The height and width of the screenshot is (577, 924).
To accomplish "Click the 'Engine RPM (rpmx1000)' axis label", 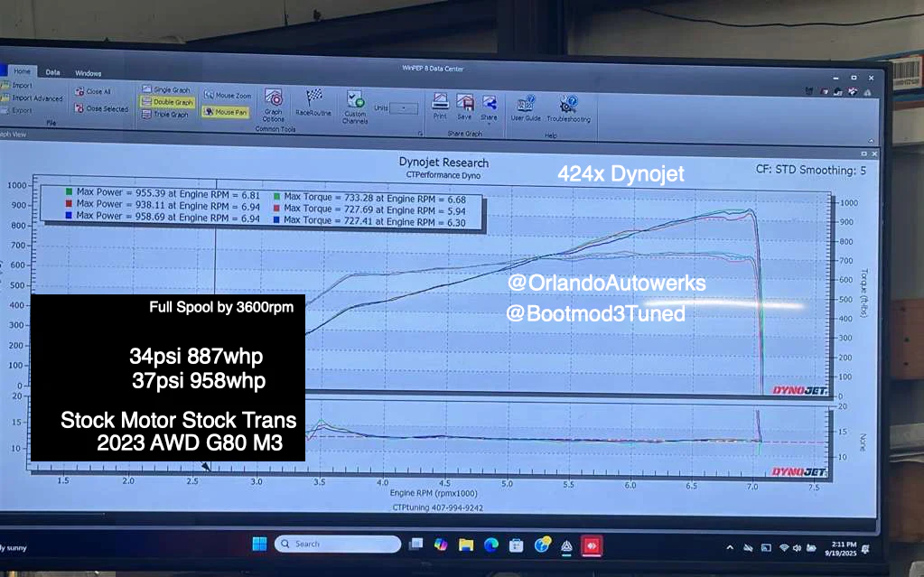I will [434, 493].
